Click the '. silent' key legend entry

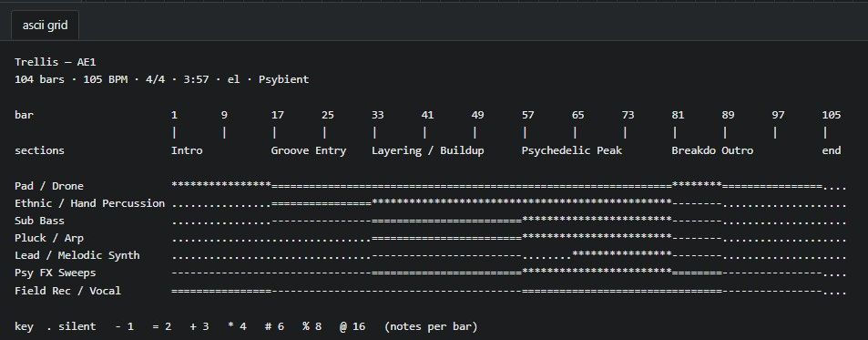click(71, 326)
